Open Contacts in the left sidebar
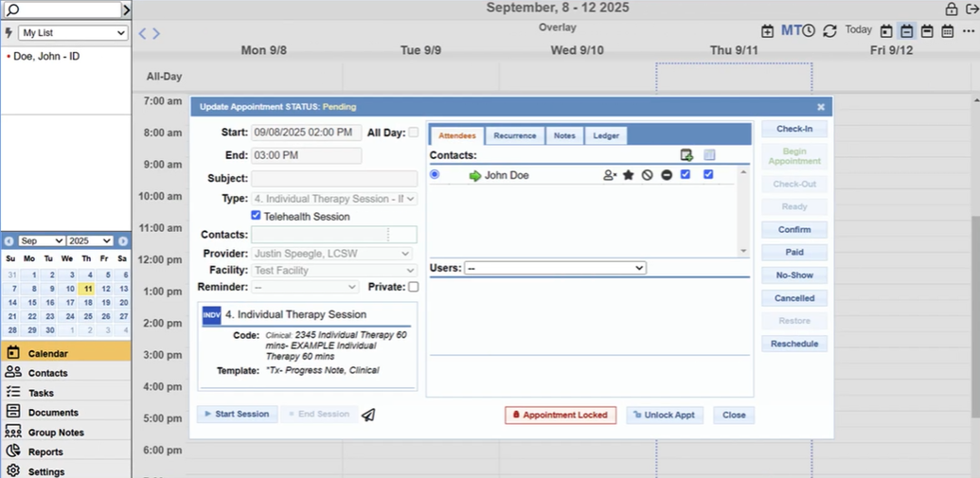This screenshot has width=980, height=478. pos(65,372)
